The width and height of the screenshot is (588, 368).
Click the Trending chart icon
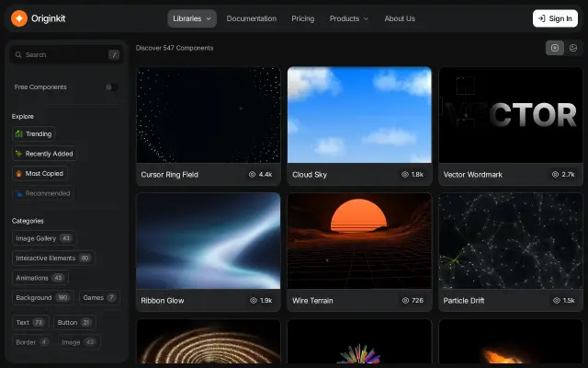(18, 134)
